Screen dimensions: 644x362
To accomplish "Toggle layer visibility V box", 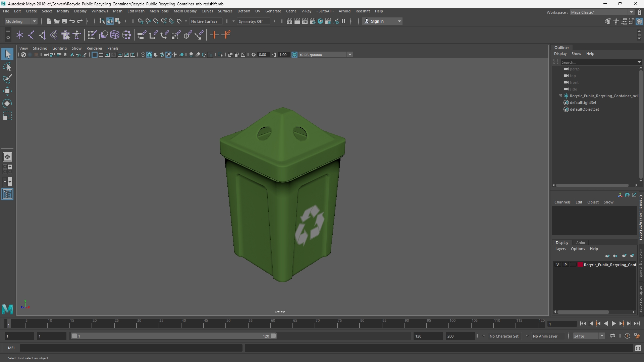I will point(558,265).
